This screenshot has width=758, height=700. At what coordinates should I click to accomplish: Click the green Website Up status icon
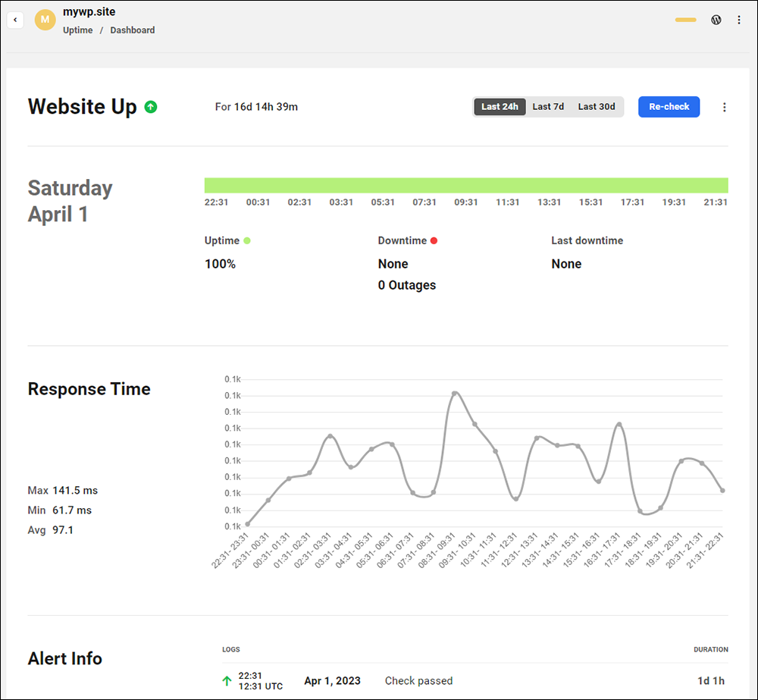151,106
